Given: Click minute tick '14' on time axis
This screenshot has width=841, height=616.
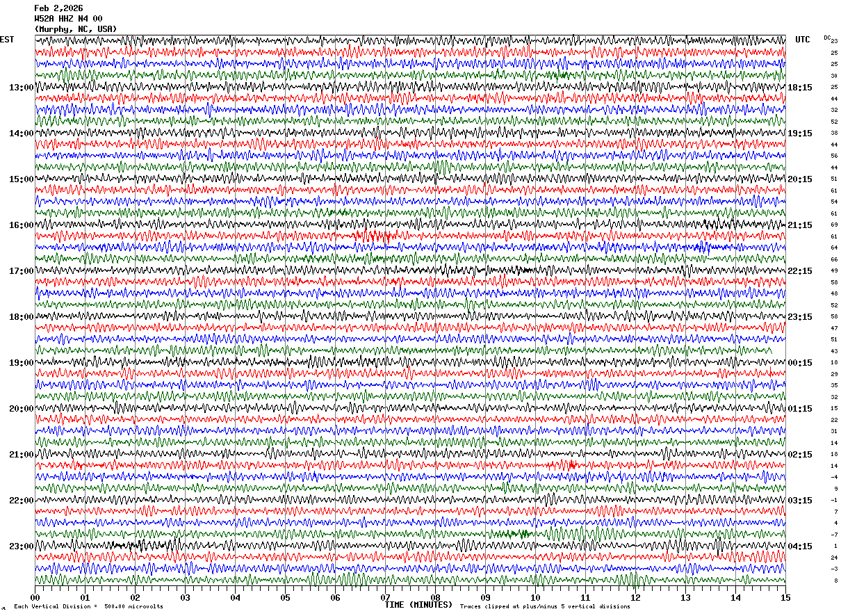Looking at the screenshot, I should tap(735, 597).
